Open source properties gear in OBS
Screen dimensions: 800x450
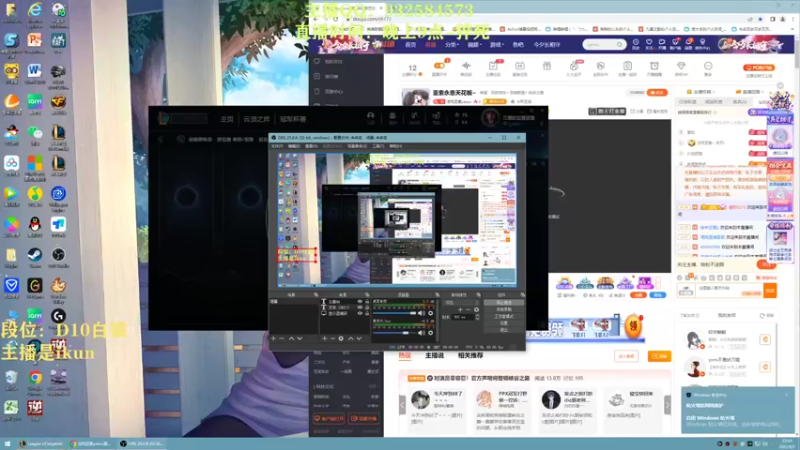click(341, 338)
